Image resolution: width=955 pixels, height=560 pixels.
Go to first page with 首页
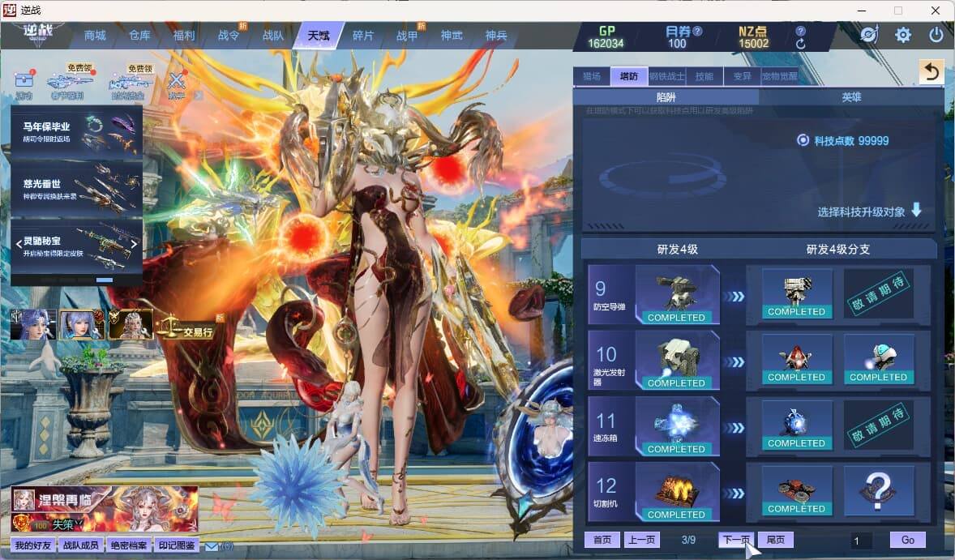(602, 540)
